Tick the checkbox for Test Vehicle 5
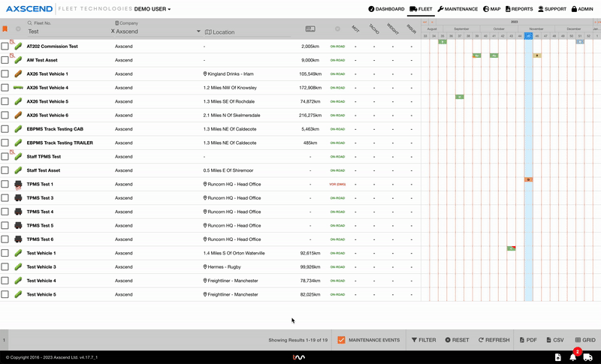 point(5,294)
